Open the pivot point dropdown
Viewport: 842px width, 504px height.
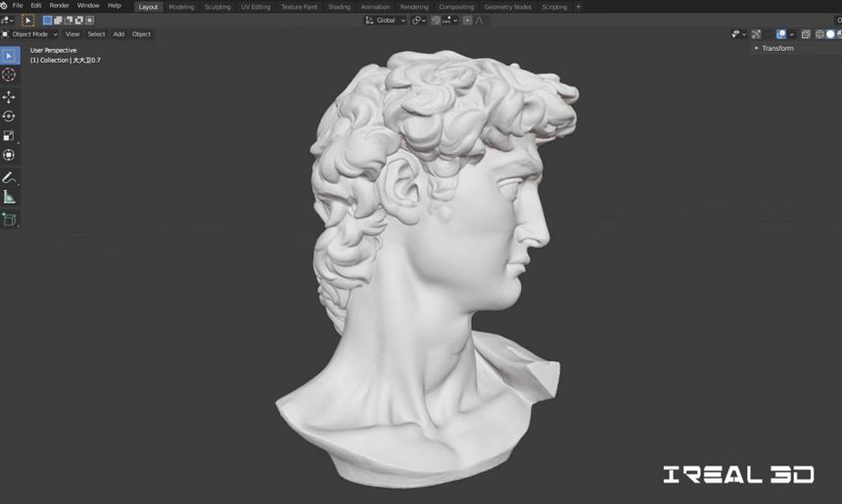pos(419,21)
